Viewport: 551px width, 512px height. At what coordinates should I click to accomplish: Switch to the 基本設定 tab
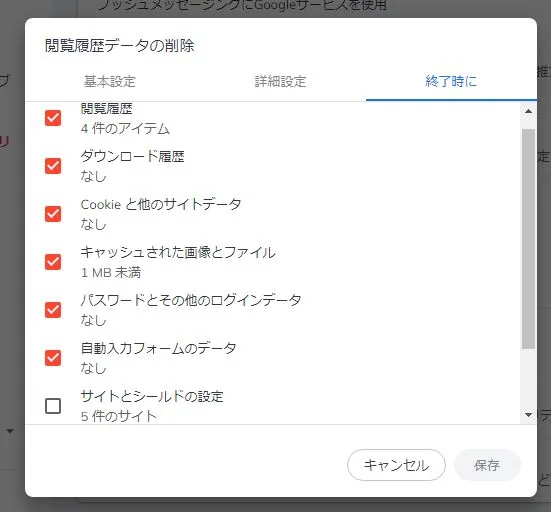(x=110, y=82)
